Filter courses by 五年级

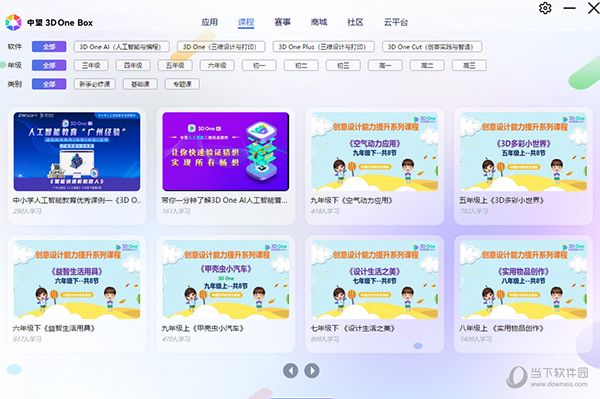pyautogui.click(x=175, y=65)
